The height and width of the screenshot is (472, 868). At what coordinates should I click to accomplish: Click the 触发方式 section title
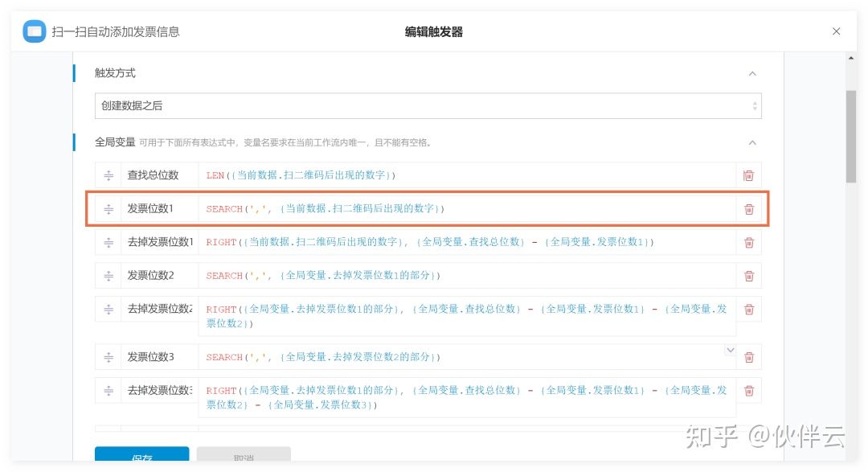click(x=115, y=73)
